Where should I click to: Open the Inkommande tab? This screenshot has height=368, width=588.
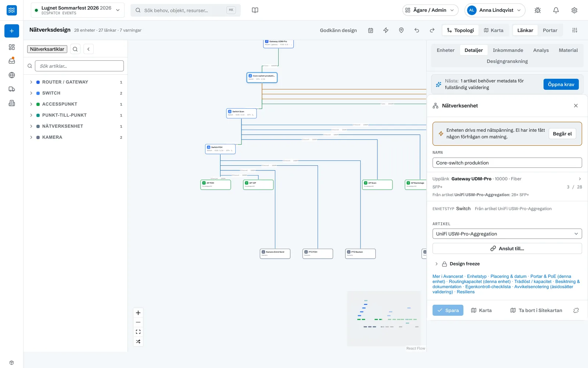click(x=508, y=50)
